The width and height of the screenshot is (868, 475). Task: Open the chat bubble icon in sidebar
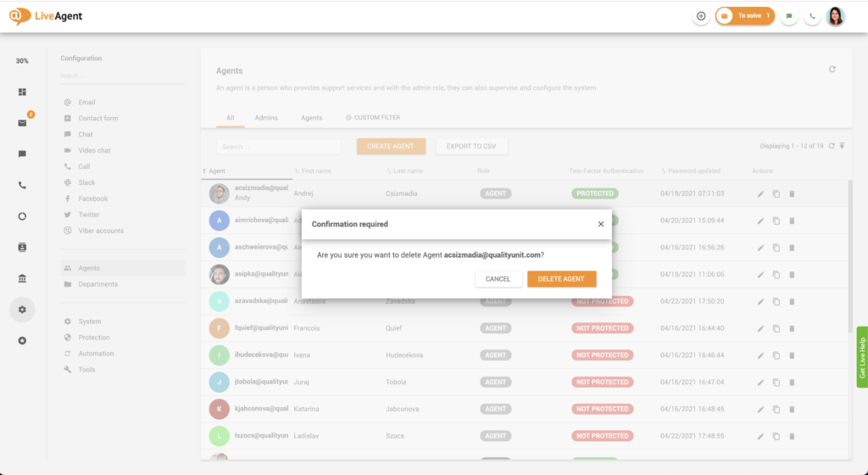(x=22, y=154)
